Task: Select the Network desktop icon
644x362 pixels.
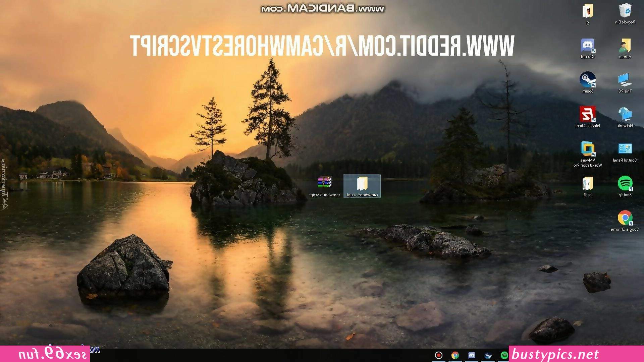Action: click(625, 117)
